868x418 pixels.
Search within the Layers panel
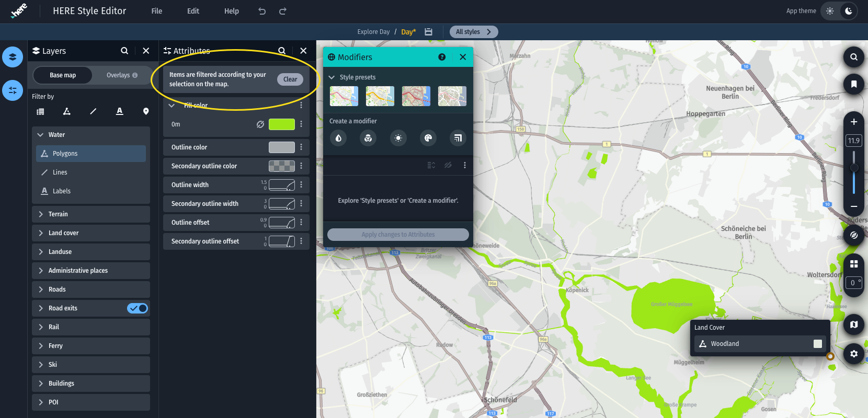[124, 51]
